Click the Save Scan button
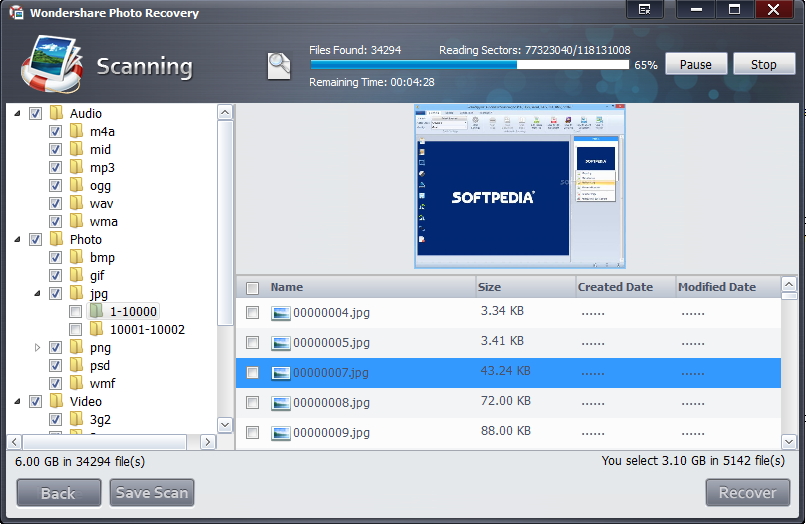Image resolution: width=806 pixels, height=525 pixels. (152, 493)
